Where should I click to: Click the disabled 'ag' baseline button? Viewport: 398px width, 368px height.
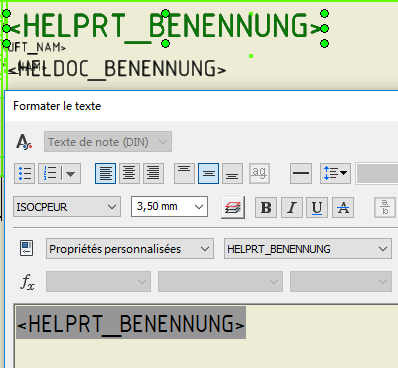(x=259, y=173)
